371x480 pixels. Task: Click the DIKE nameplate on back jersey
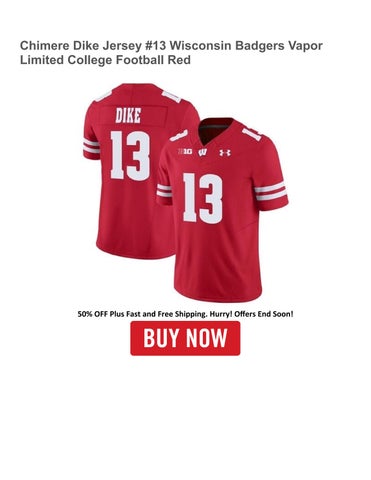(x=128, y=116)
